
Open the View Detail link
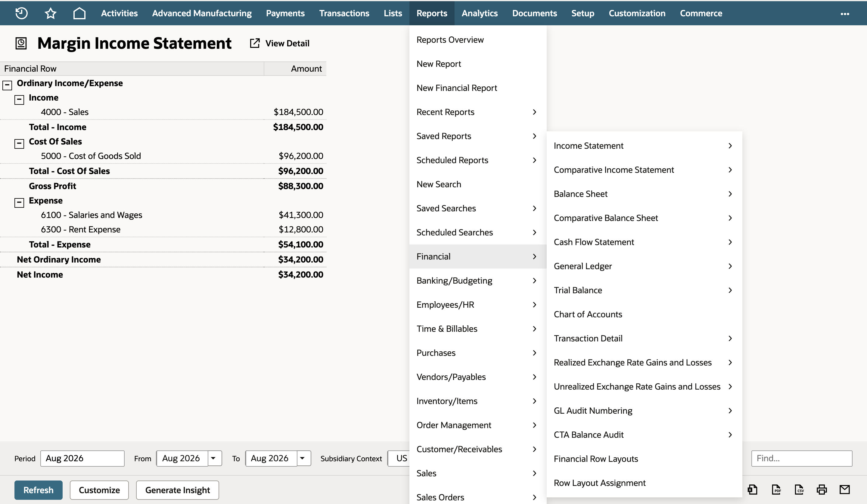click(287, 43)
